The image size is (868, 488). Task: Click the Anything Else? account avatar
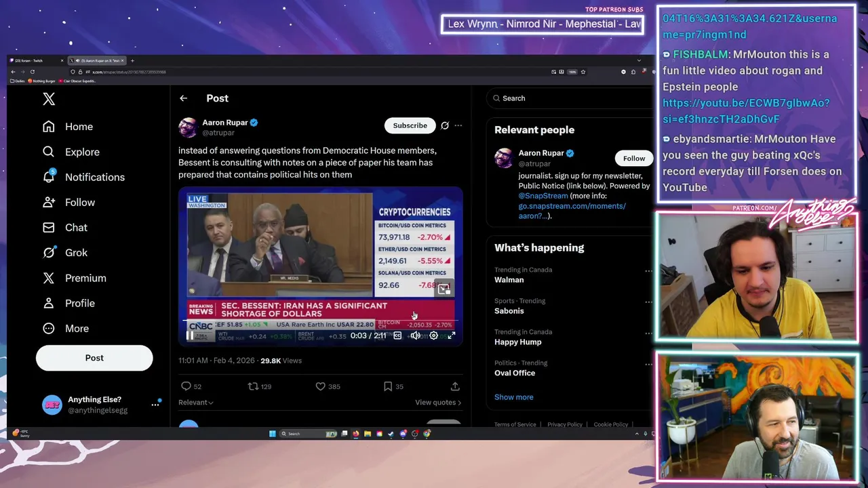[x=52, y=405]
